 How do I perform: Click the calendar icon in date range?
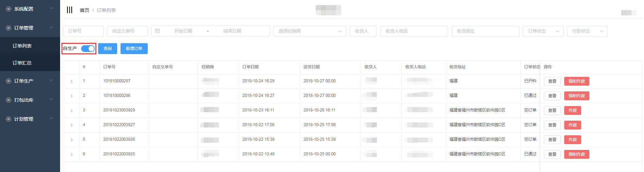tap(158, 31)
